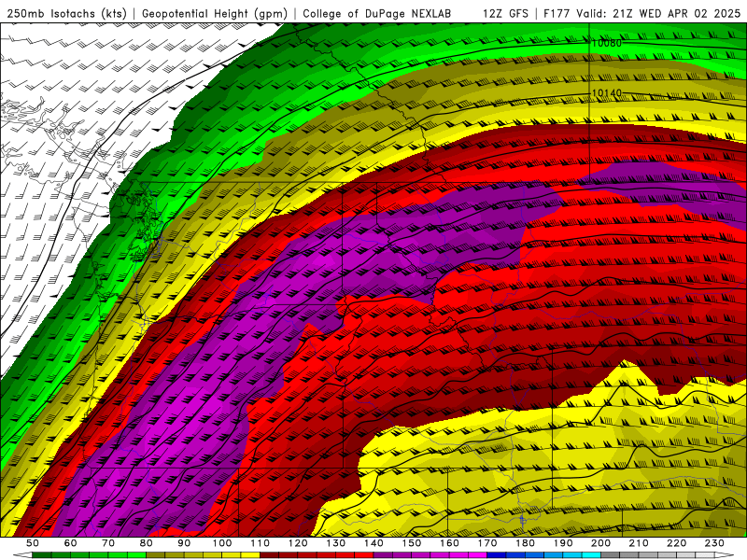The image size is (747, 560).
Task: Click the 160 knot scale label
Action: [449, 543]
